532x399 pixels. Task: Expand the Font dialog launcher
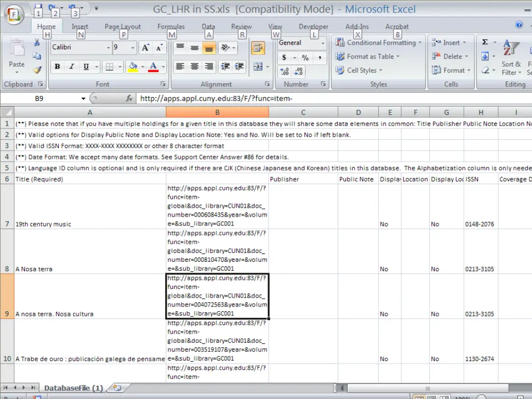tap(163, 84)
